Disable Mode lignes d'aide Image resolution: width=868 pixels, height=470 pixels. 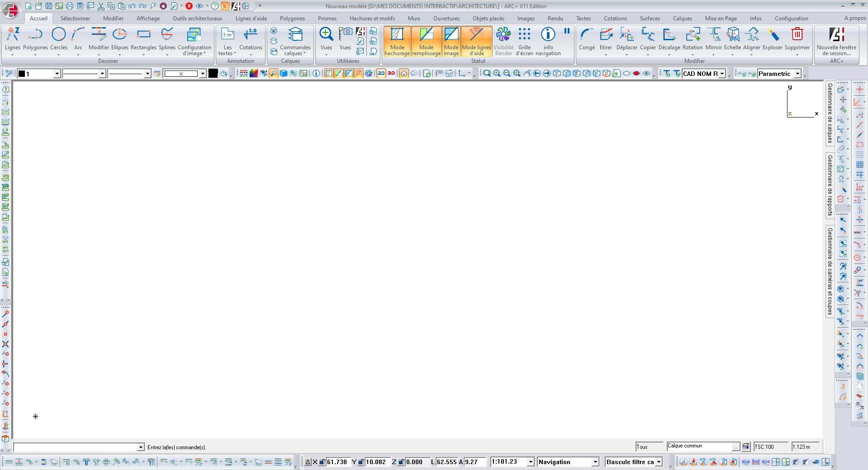(476, 41)
